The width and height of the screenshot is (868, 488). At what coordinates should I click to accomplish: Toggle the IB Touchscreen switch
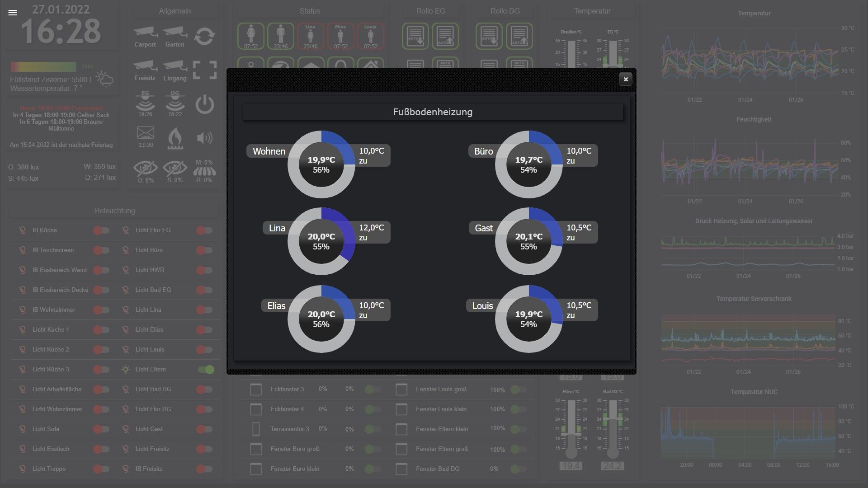click(101, 250)
